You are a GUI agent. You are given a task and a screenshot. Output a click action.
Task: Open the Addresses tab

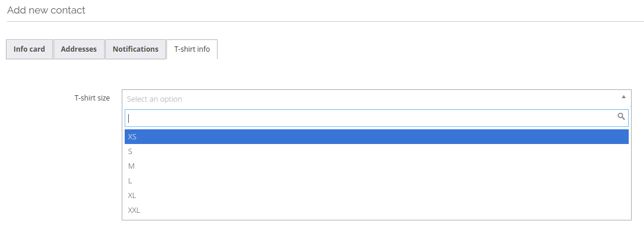[x=79, y=49]
